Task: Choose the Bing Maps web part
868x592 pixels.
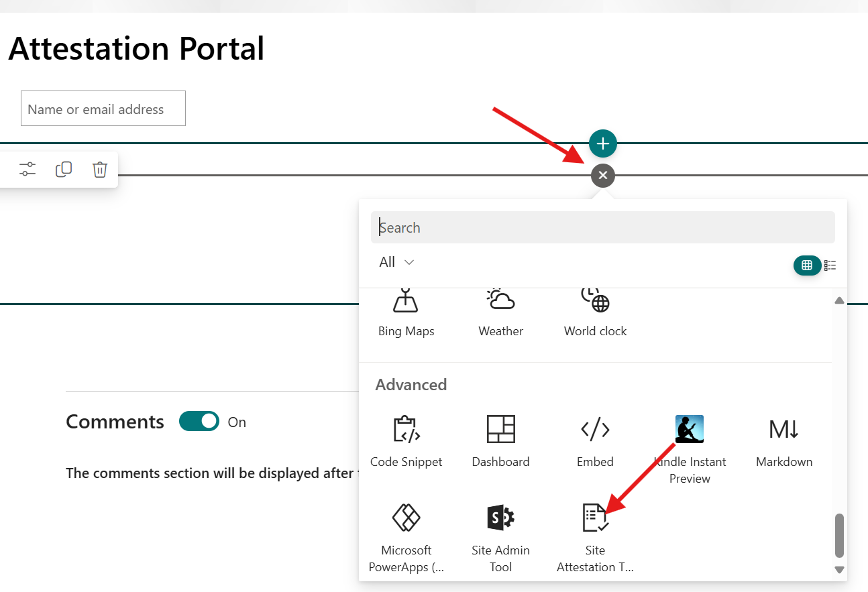Action: tap(406, 313)
